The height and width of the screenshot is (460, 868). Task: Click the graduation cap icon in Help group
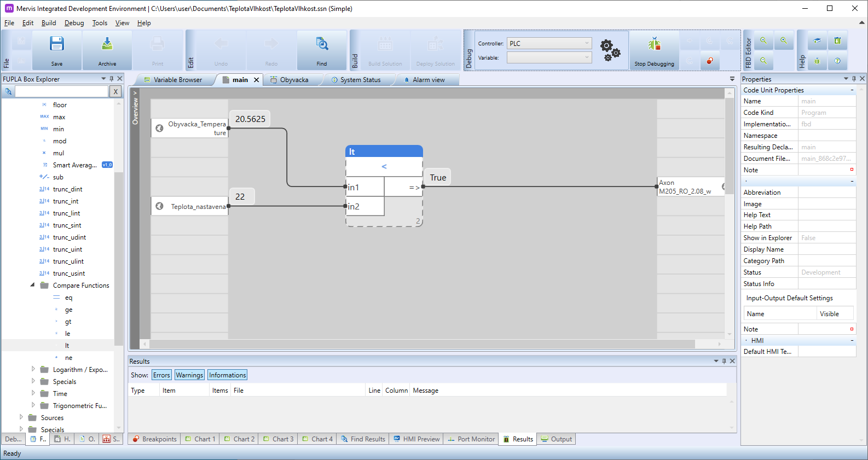[817, 41]
